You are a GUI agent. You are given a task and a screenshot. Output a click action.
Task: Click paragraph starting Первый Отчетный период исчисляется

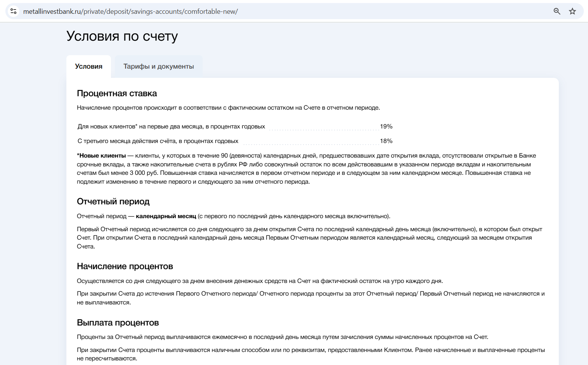point(309,238)
